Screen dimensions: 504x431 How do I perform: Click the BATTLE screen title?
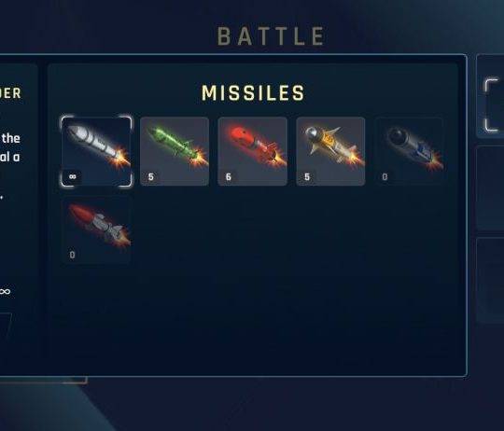tap(271, 36)
